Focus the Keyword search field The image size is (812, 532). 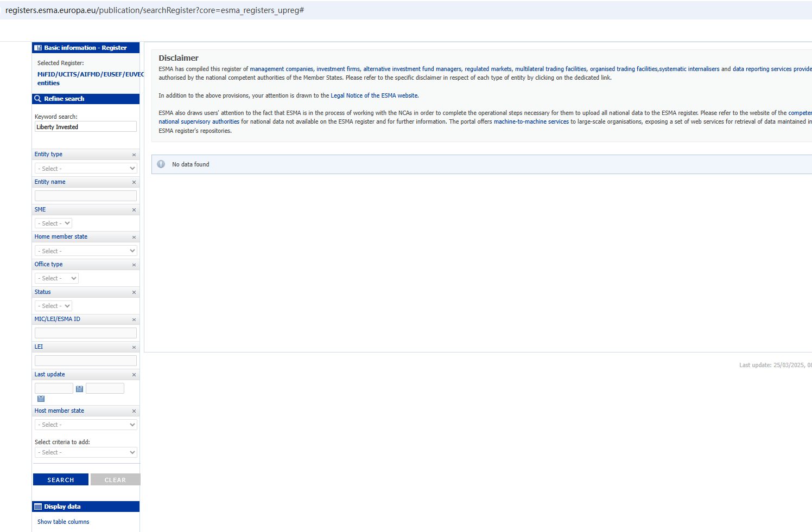coord(86,126)
